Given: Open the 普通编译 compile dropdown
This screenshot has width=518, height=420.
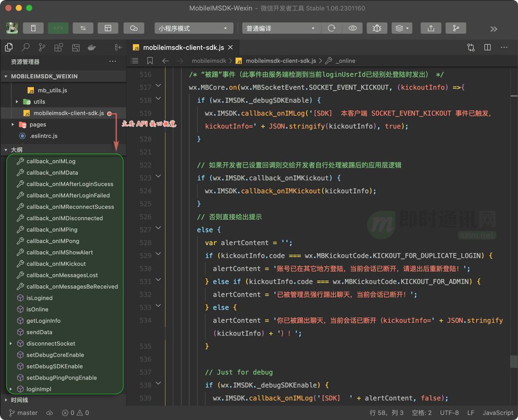Looking at the screenshot, I should tap(280, 28).
